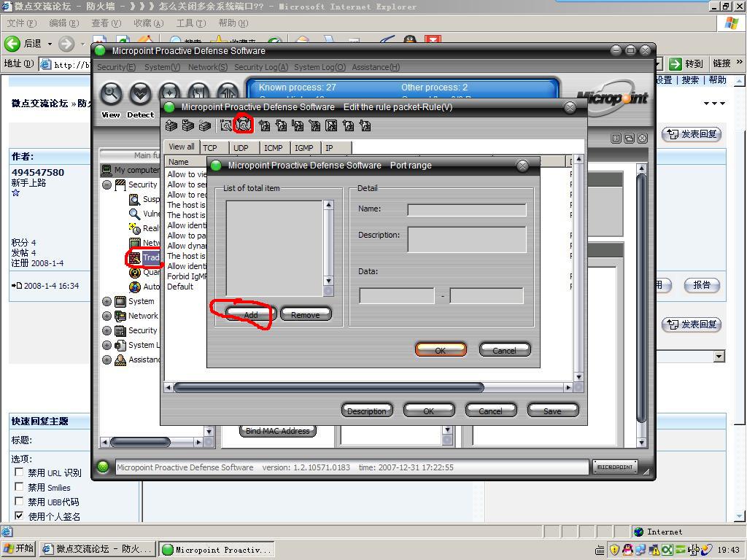Click the first Data range field

(397, 295)
